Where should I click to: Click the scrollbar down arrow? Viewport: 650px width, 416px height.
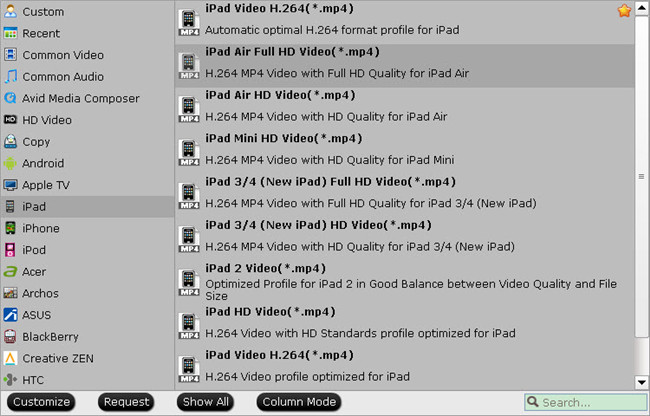pyautogui.click(x=641, y=382)
